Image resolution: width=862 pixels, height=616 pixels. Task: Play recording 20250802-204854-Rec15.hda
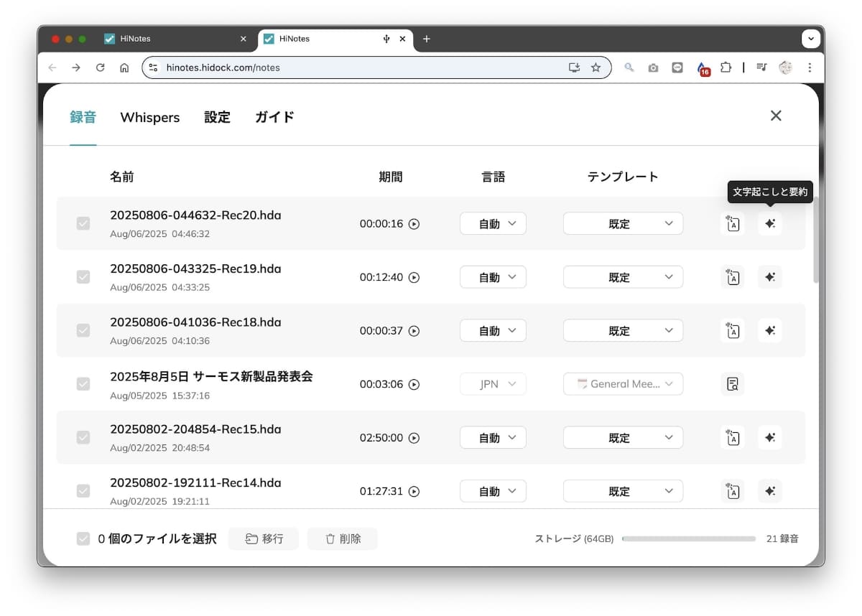[x=413, y=437]
